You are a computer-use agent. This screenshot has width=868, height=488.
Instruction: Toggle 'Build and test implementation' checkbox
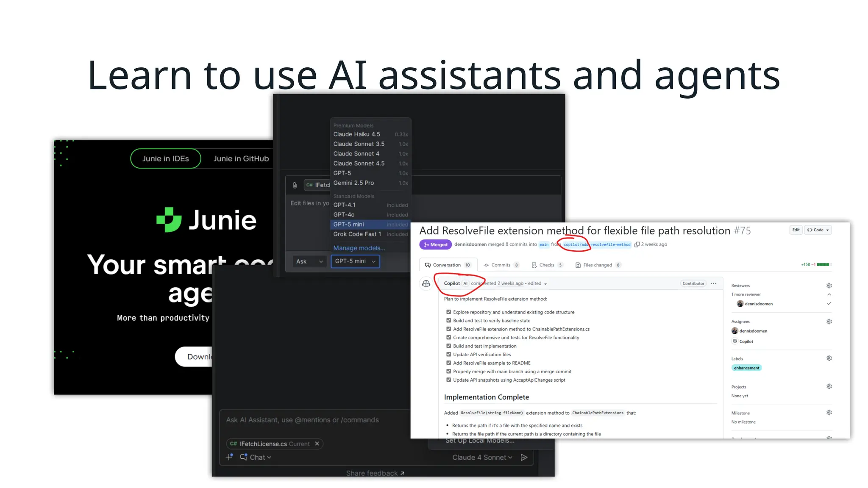pyautogui.click(x=448, y=346)
